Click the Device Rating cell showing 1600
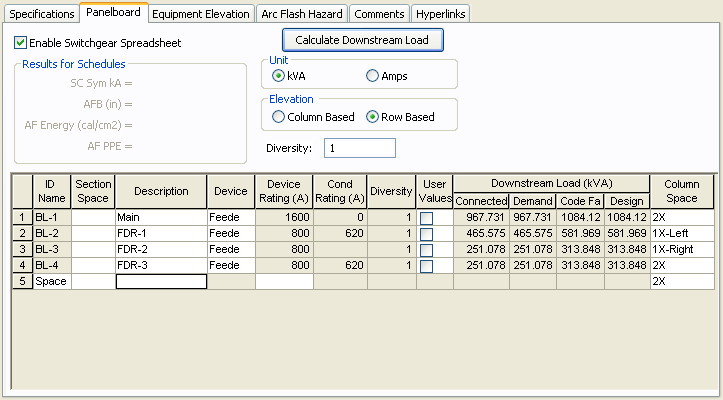 coord(284,217)
